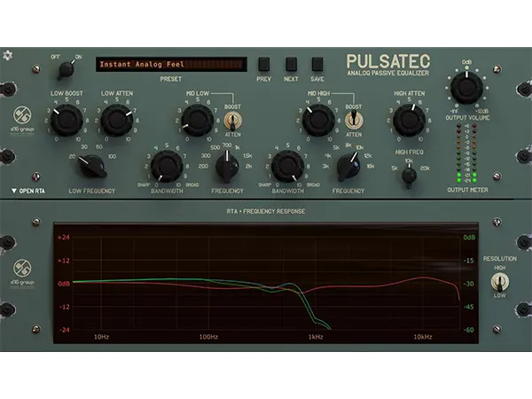Screen dimensions: 532x399
Task: Click the MID HIGH bandwidth knob
Action: click(x=287, y=167)
